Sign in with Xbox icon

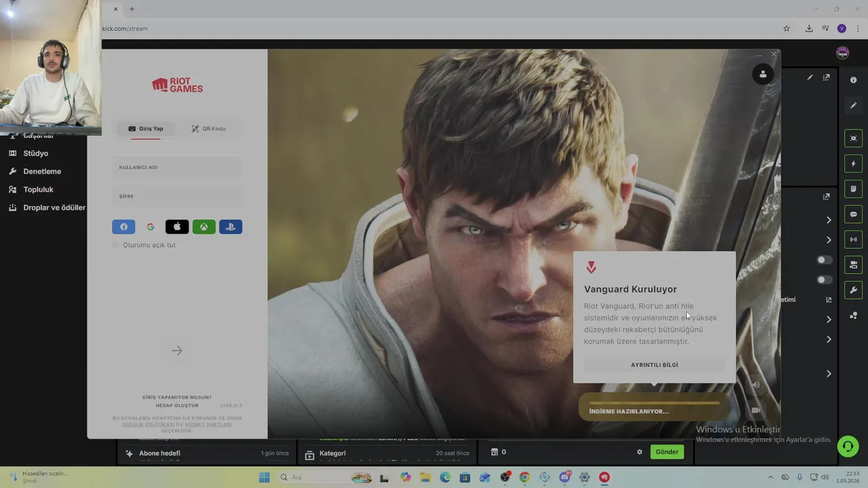coord(204,227)
